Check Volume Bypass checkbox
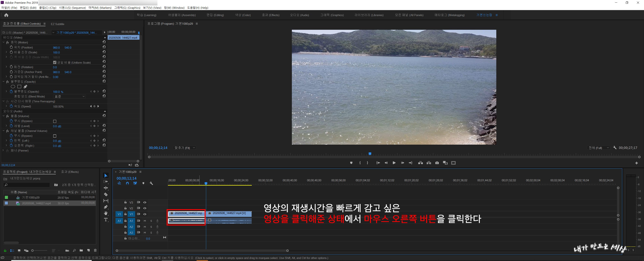 [x=55, y=121]
